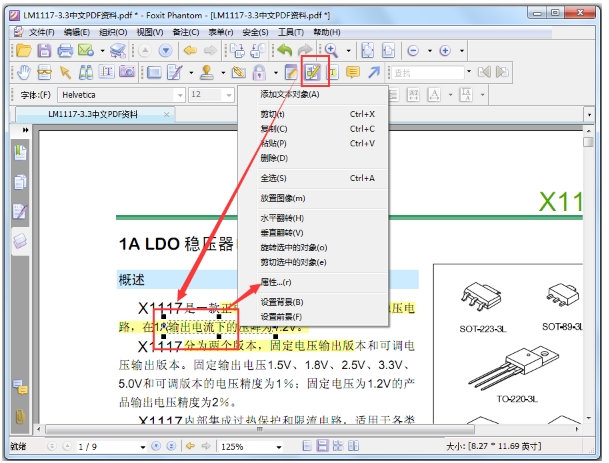Select the Hand tool
This screenshot has width=609, height=463.
24,72
